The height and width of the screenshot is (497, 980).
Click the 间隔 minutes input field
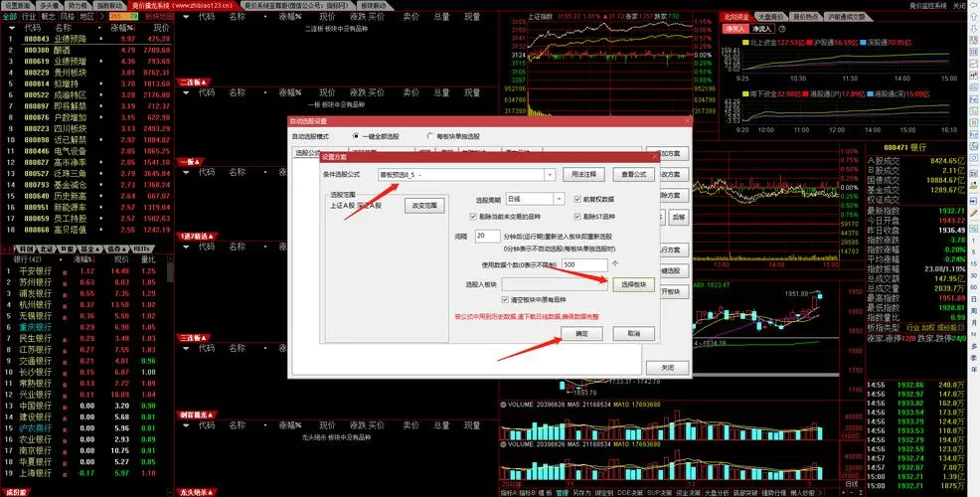click(x=487, y=237)
